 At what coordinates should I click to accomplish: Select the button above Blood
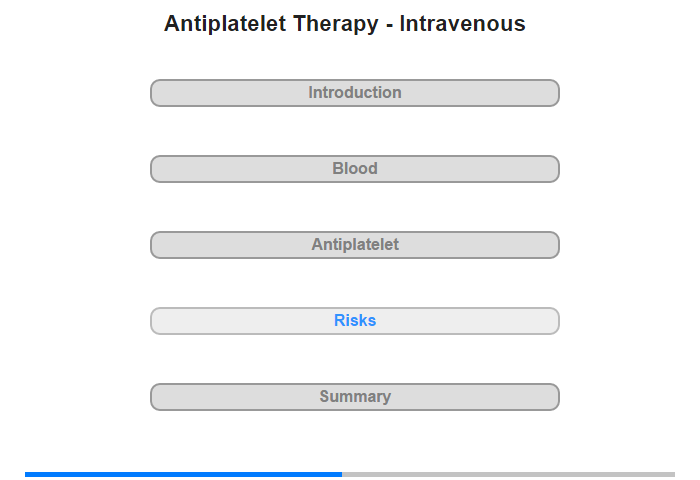tap(354, 93)
